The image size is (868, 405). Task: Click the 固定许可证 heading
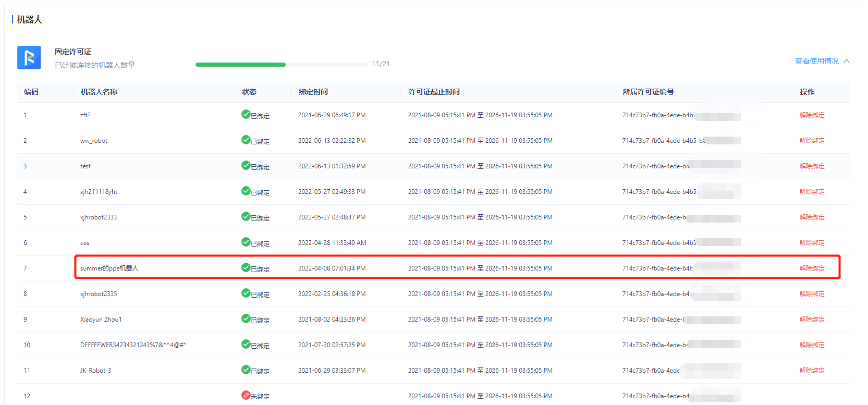[73, 52]
